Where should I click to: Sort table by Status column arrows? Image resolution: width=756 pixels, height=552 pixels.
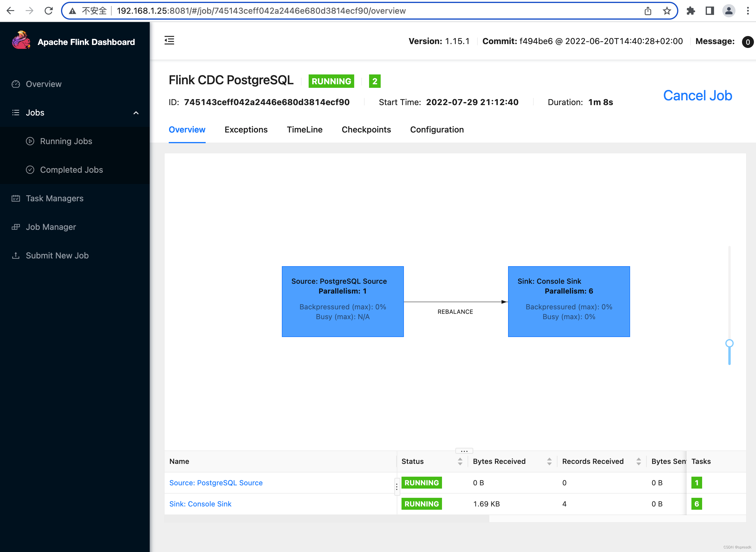460,461
